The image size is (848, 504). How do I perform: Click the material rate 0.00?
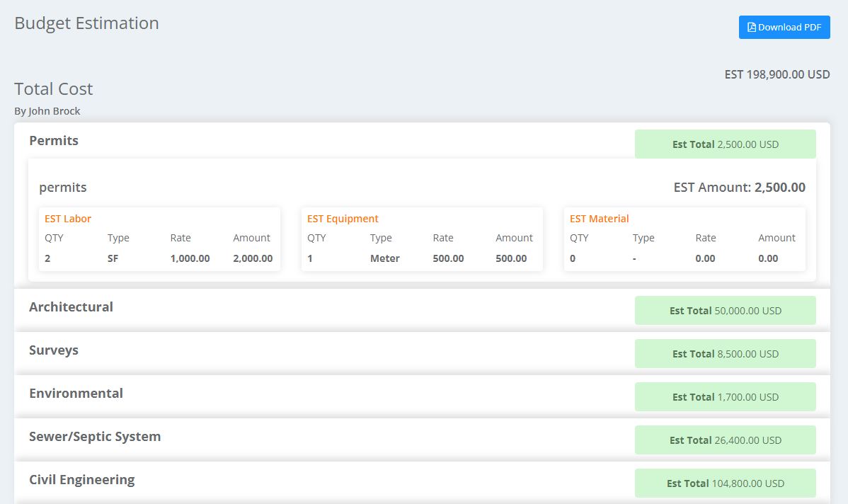tap(705, 258)
